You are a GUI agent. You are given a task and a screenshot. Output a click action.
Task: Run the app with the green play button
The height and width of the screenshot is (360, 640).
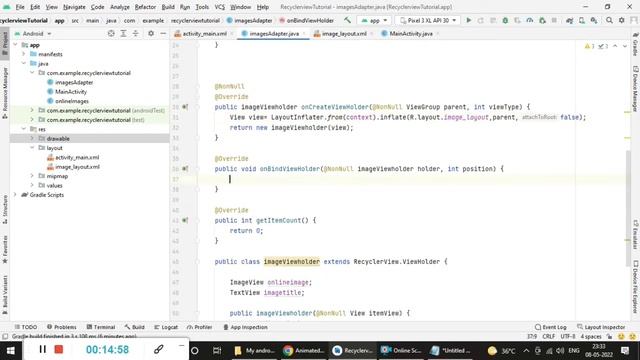469,20
